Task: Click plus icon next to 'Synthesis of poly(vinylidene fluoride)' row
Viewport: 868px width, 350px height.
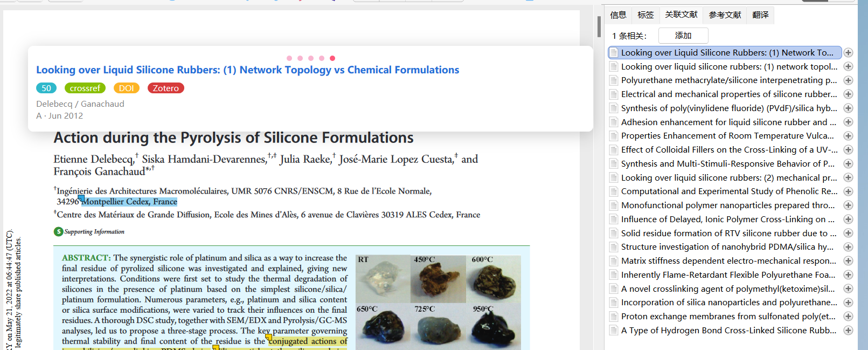Action: click(x=848, y=108)
